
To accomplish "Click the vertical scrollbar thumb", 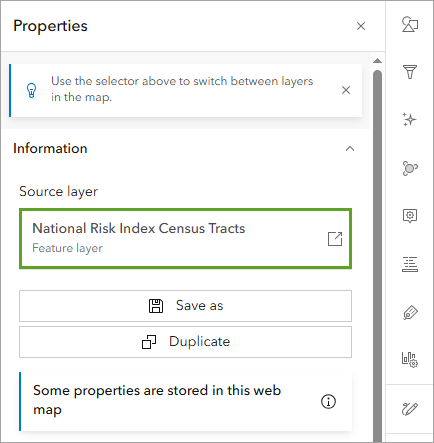I will pos(377,257).
